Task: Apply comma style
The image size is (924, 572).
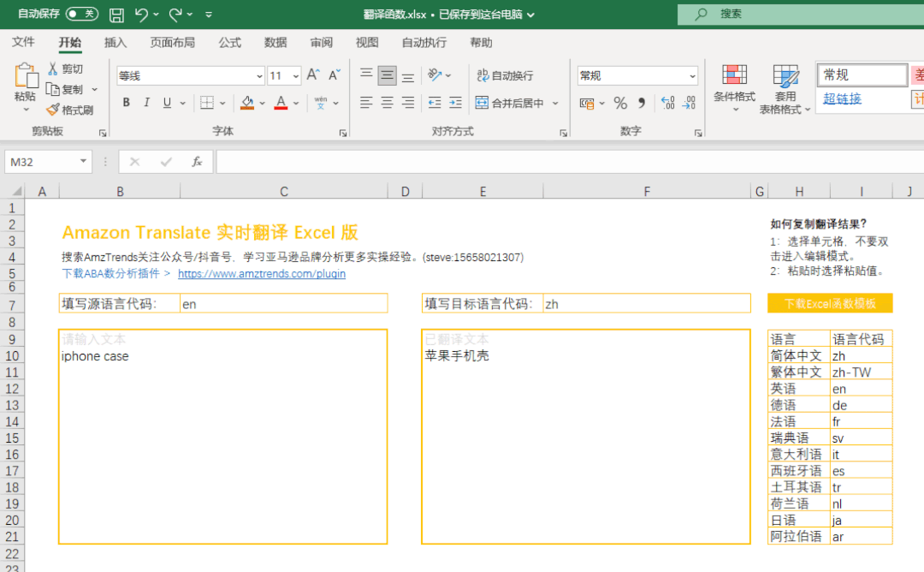Action: pos(642,104)
